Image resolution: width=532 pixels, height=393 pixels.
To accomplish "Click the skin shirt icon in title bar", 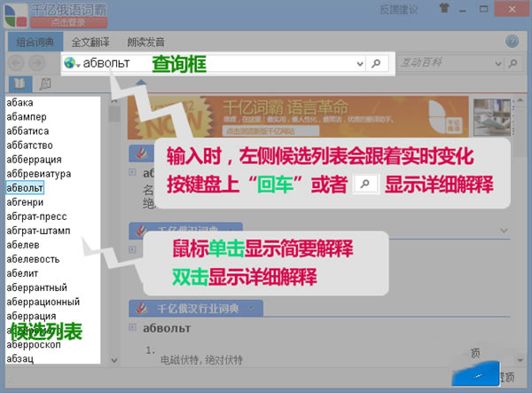I will [x=444, y=8].
